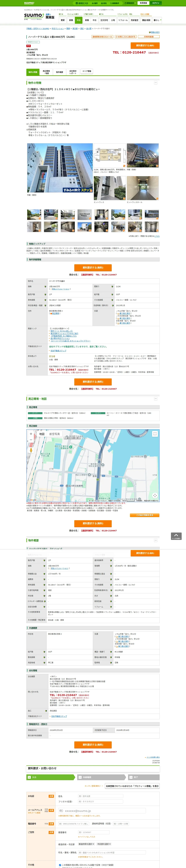Click the ページの先頭へ scroll-to-top button
Screen dimensions: 186x868
click(176, 536)
